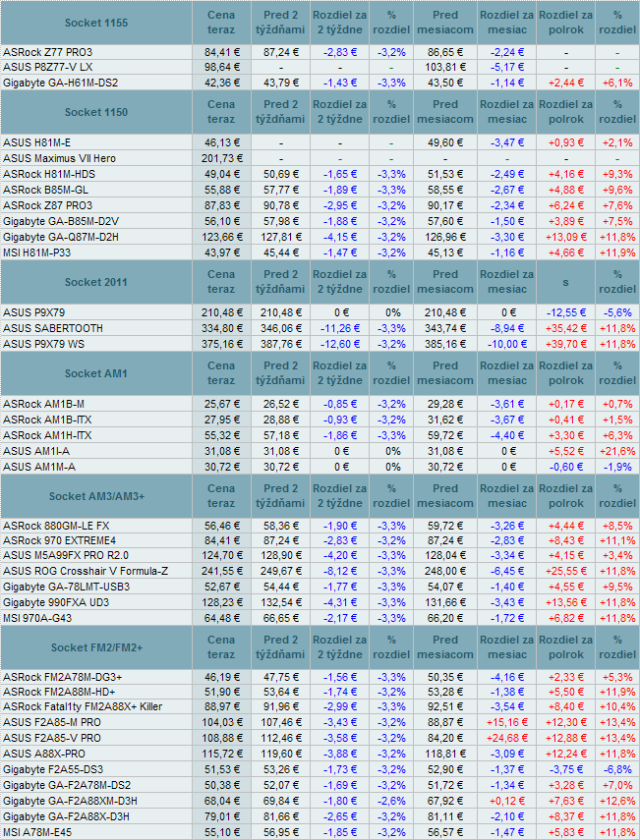This screenshot has width=640, height=840.
Task: Click Rozdiel za mesiac header in Socket AM3/AM3+ section
Action: 507,496
